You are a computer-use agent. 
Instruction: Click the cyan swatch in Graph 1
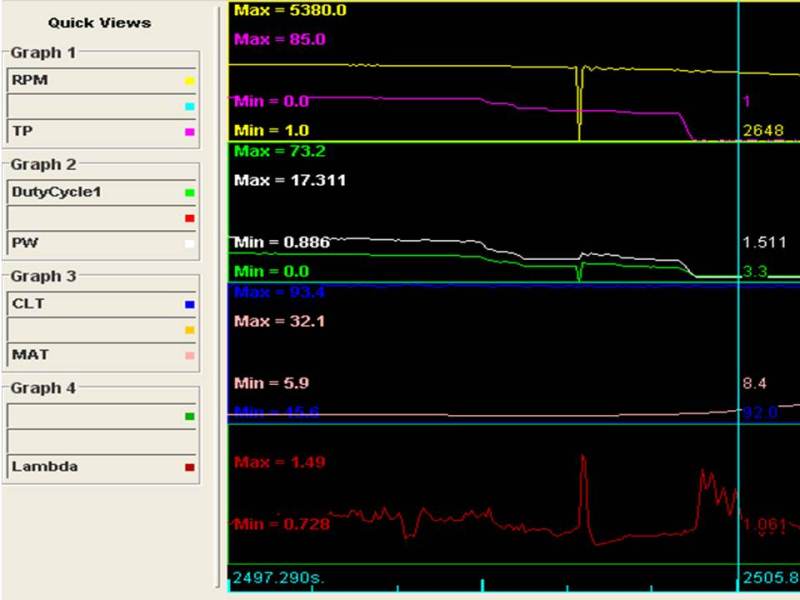[x=190, y=106]
